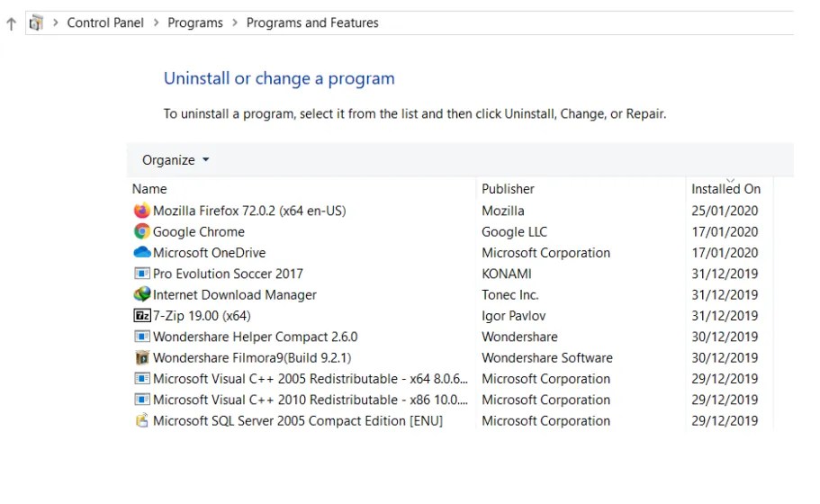Navigate to Programs breadcrumb item
The image size is (820, 504).
click(195, 23)
